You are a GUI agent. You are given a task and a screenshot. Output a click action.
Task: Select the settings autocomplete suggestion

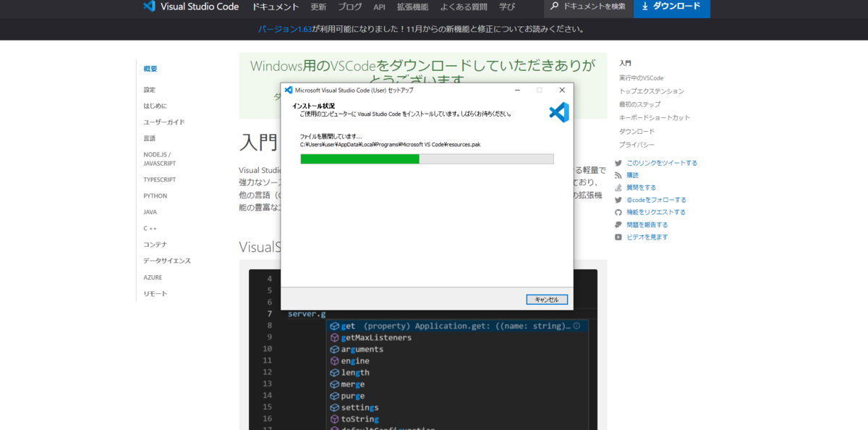click(459, 407)
